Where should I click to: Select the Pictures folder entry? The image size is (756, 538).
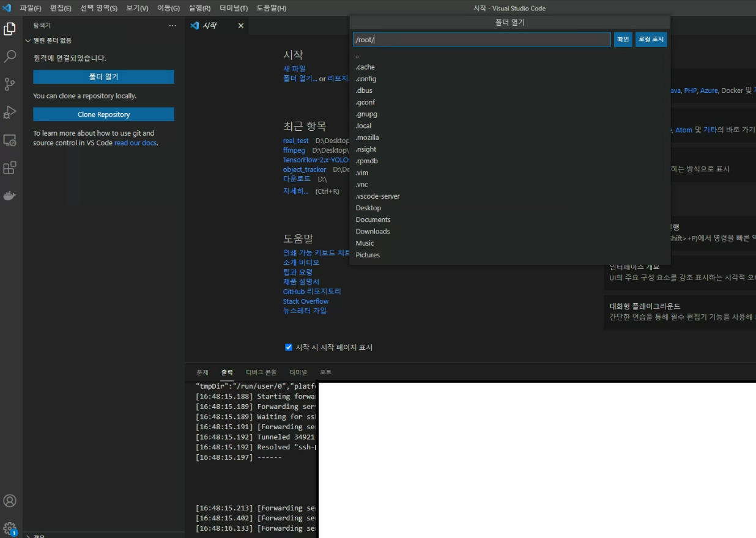[510, 255]
